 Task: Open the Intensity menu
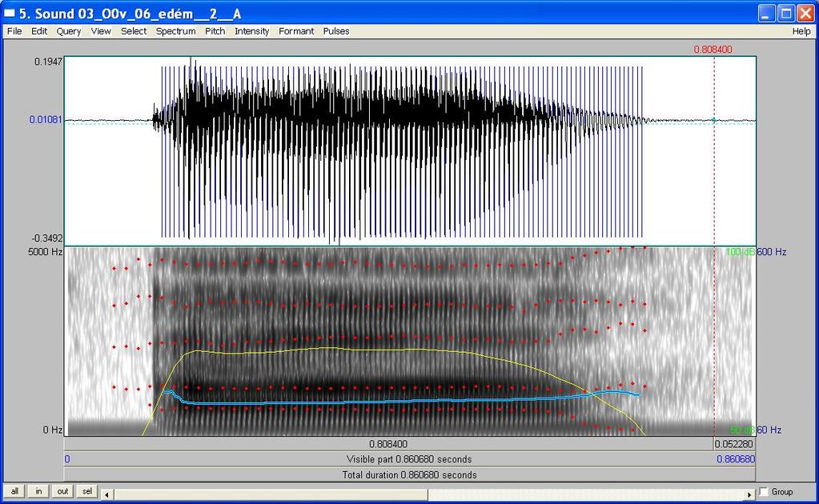pyautogui.click(x=251, y=31)
